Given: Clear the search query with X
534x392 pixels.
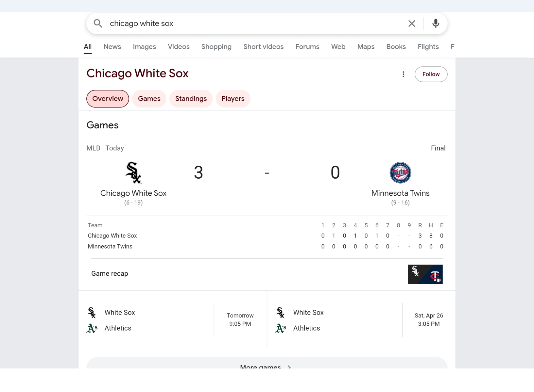Looking at the screenshot, I should (412, 24).
